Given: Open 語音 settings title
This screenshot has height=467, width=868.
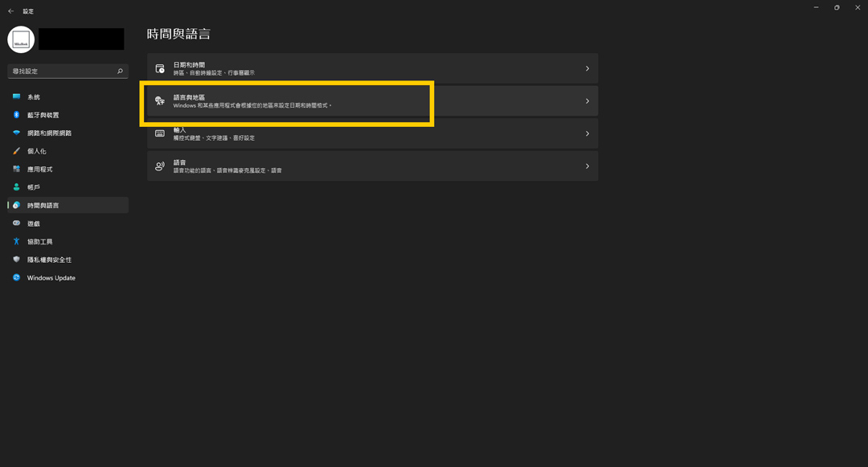Looking at the screenshot, I should 179,162.
